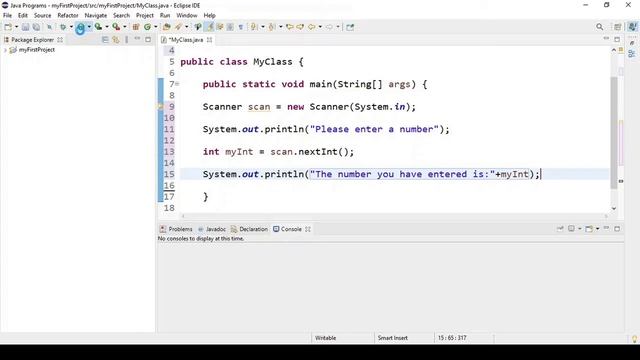Click the Search magnifier icon at top right
Image resolution: width=640 pixels, height=360 pixels.
tap(600, 27)
